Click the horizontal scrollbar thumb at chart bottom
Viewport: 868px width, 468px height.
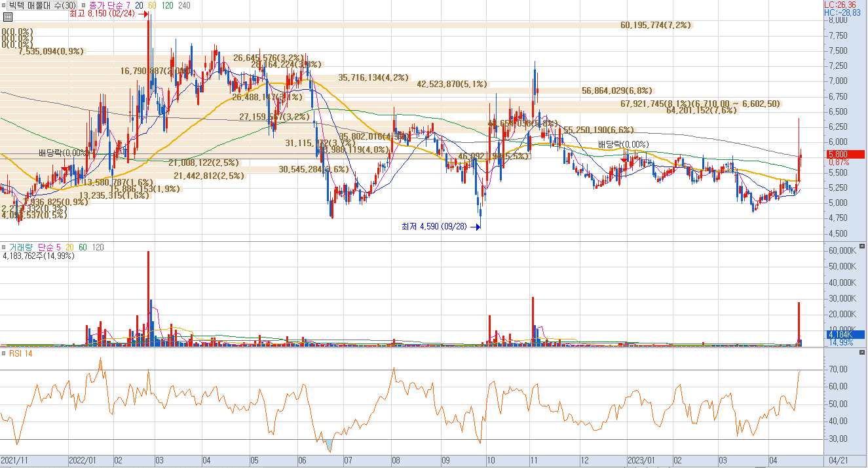(x=760, y=467)
